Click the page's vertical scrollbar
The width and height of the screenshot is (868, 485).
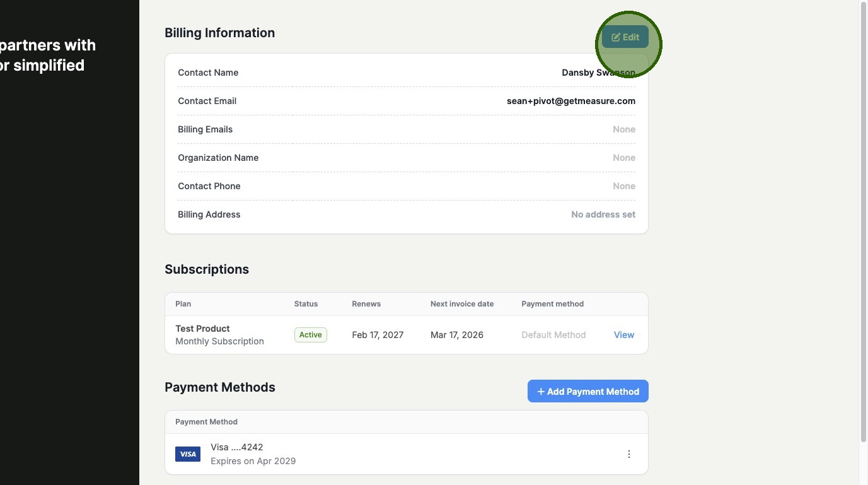pos(863,221)
